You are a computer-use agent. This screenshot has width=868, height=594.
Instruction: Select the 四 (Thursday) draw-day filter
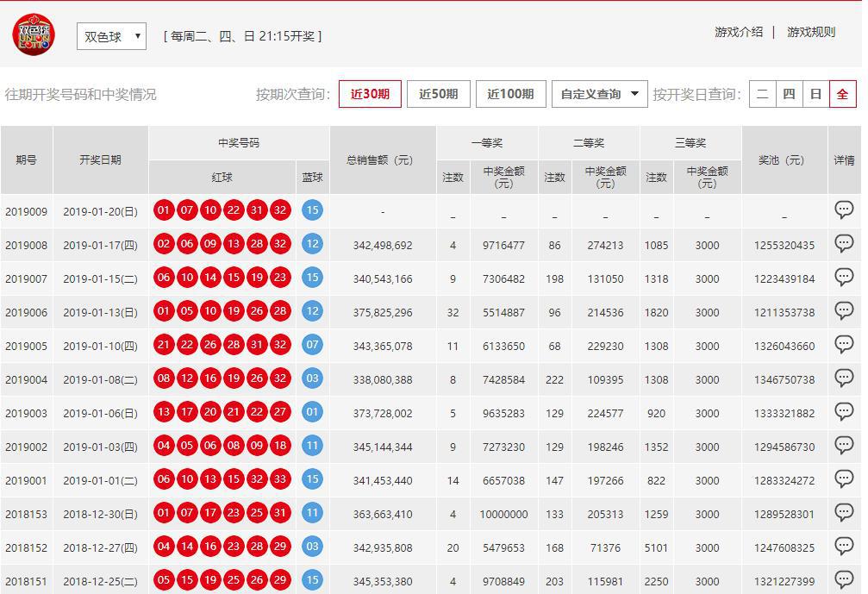coord(788,94)
